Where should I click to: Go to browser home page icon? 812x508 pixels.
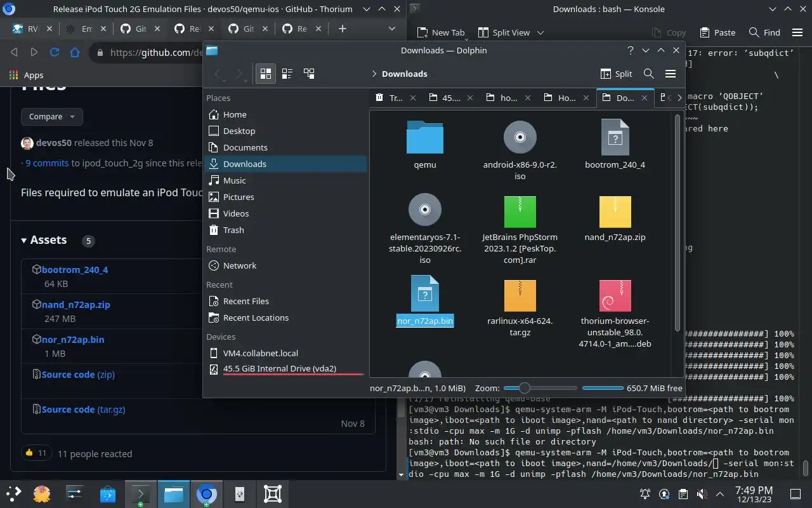click(75, 53)
